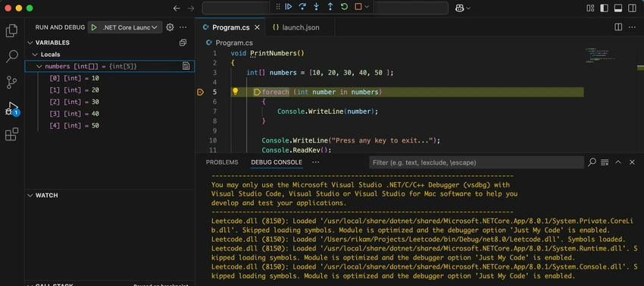The height and width of the screenshot is (286, 644).
Task: Open the Extensions view
Action: 12,134
